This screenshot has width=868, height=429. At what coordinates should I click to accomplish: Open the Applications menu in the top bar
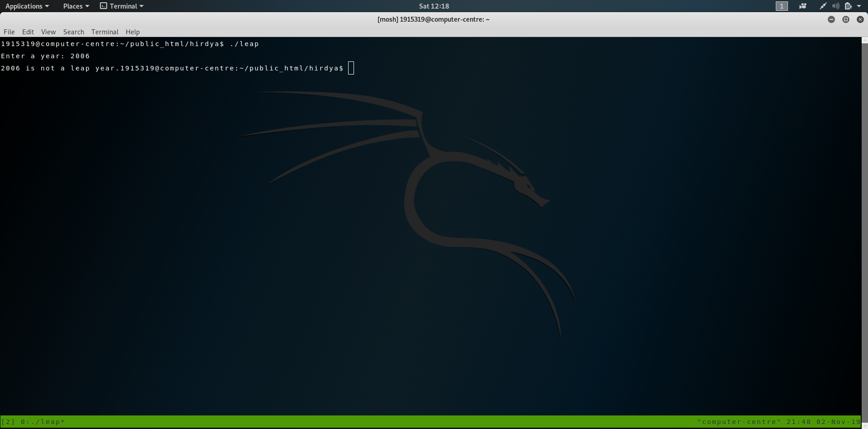pos(27,6)
